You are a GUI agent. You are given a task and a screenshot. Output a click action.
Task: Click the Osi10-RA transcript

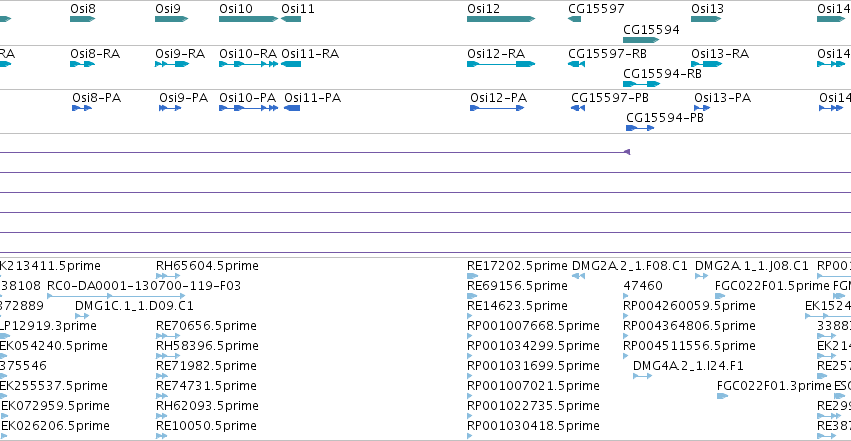click(249, 64)
